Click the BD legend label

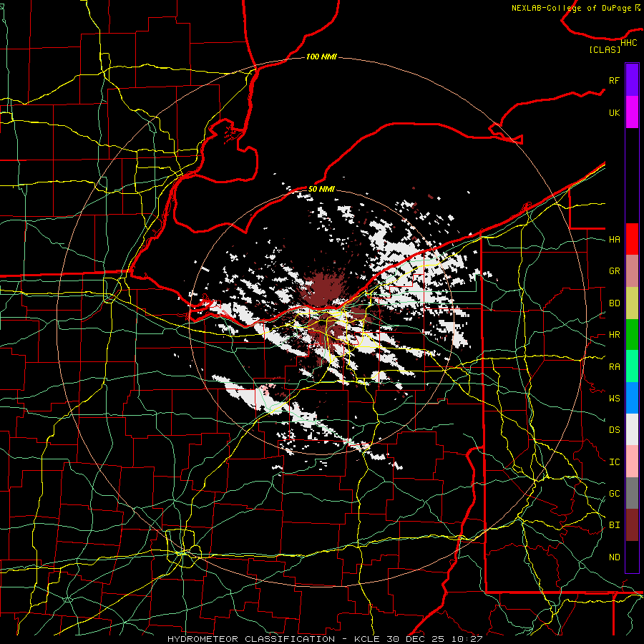coord(614,303)
